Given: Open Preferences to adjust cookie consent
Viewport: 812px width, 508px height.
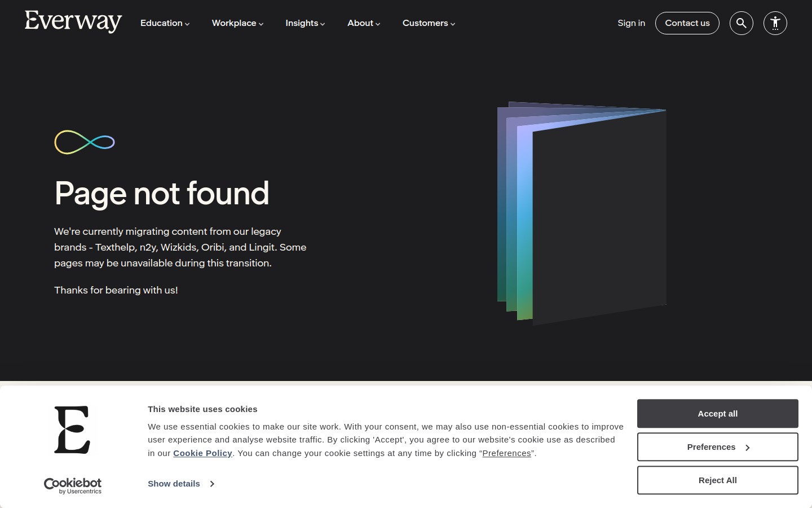Looking at the screenshot, I should [x=711, y=446].
